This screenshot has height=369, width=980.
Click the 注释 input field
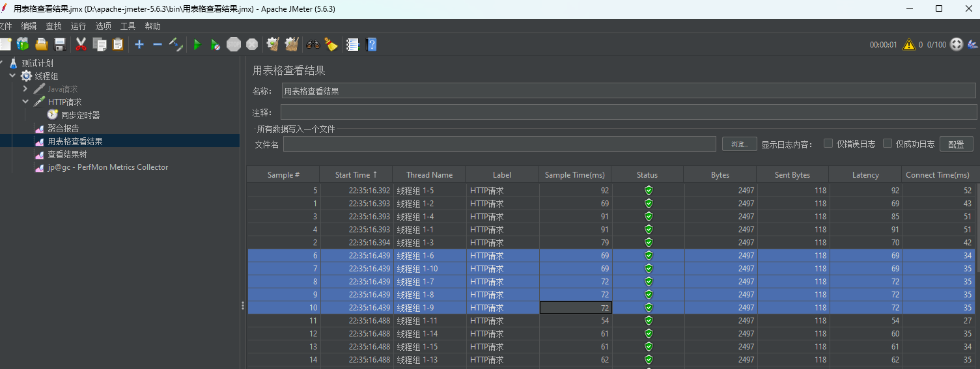click(x=629, y=113)
